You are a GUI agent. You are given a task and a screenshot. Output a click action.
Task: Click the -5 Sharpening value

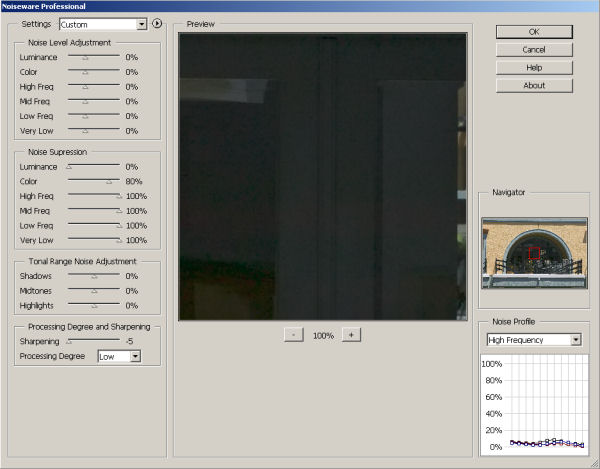pos(129,341)
